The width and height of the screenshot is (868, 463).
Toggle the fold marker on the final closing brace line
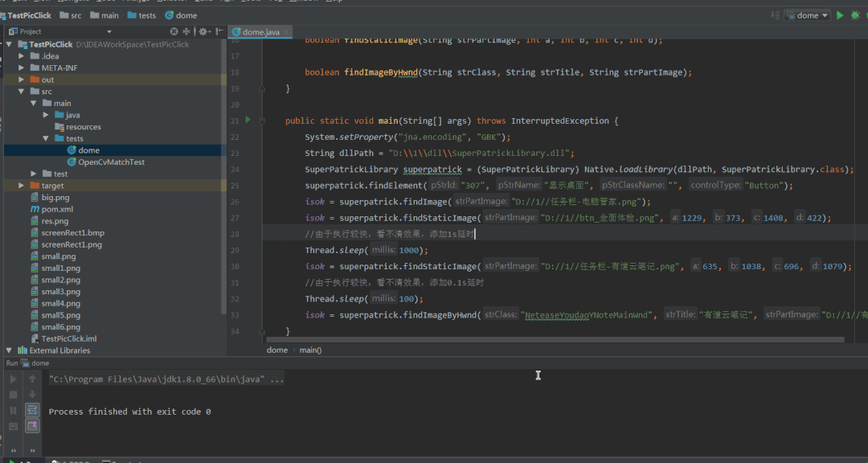262,331
